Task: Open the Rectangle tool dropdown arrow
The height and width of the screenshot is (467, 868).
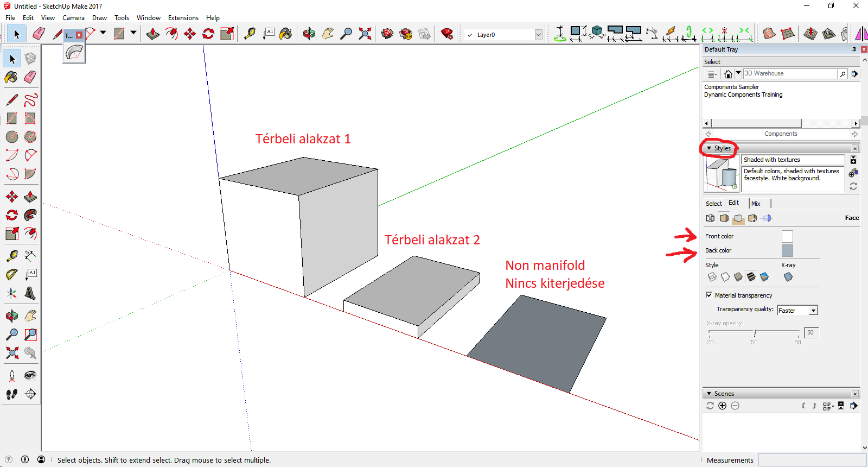Action: click(x=133, y=33)
